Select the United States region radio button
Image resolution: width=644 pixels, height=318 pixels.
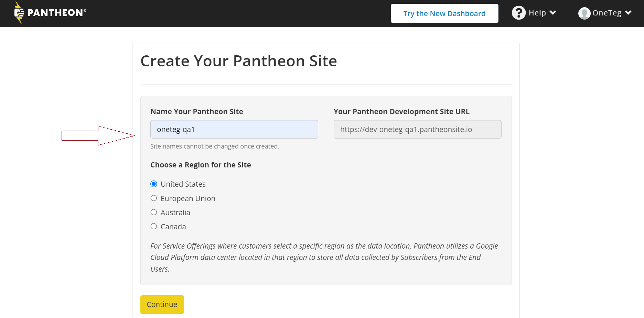[x=154, y=184]
